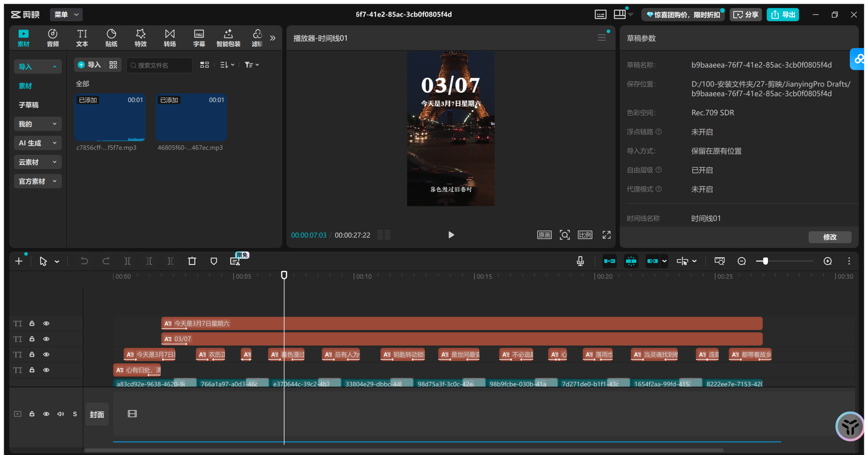Toggle lock on 今天是3月7日星期六 track
This screenshot has width=868, height=455.
(x=32, y=323)
